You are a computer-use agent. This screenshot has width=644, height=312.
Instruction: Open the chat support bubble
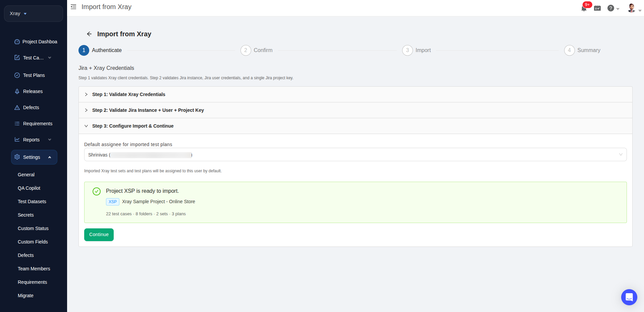(629, 297)
